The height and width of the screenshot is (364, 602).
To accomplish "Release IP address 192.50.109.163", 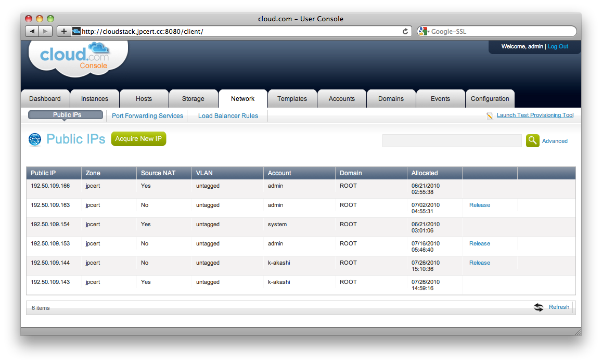I will click(479, 205).
